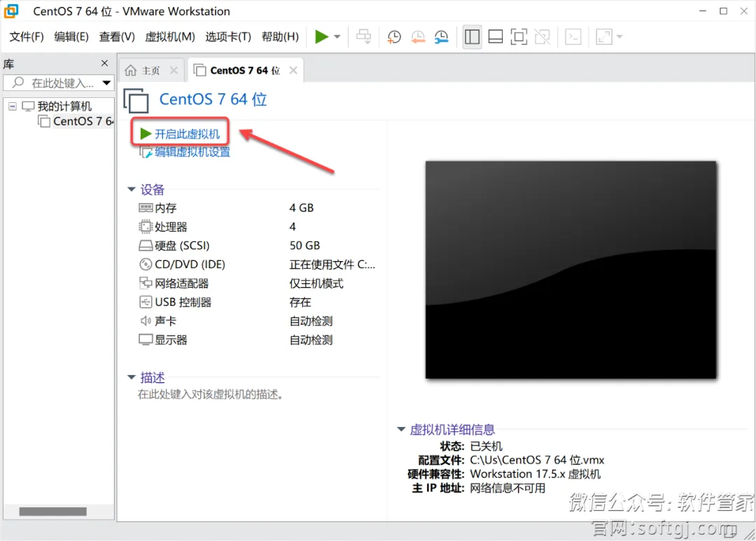Click the USB 控制器 device icon

146,302
